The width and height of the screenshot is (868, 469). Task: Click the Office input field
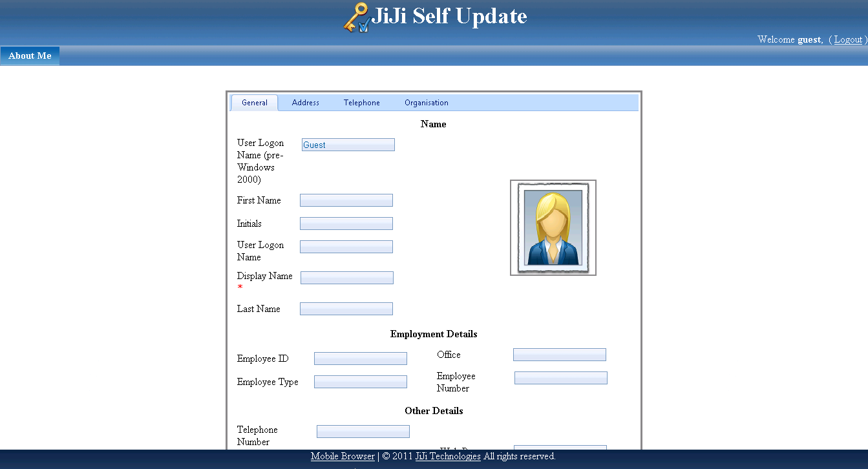560,355
